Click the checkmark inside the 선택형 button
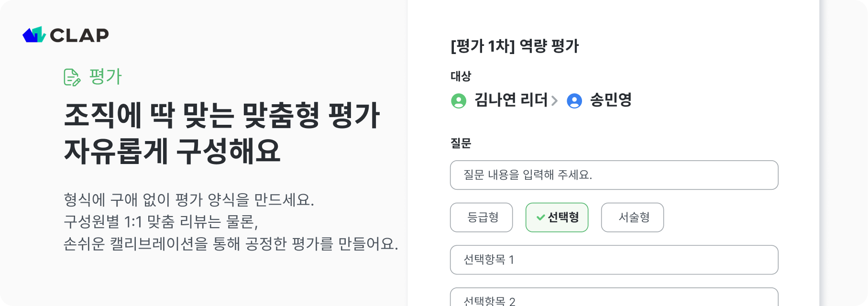Viewport: 868px width, 306px height. (x=540, y=217)
